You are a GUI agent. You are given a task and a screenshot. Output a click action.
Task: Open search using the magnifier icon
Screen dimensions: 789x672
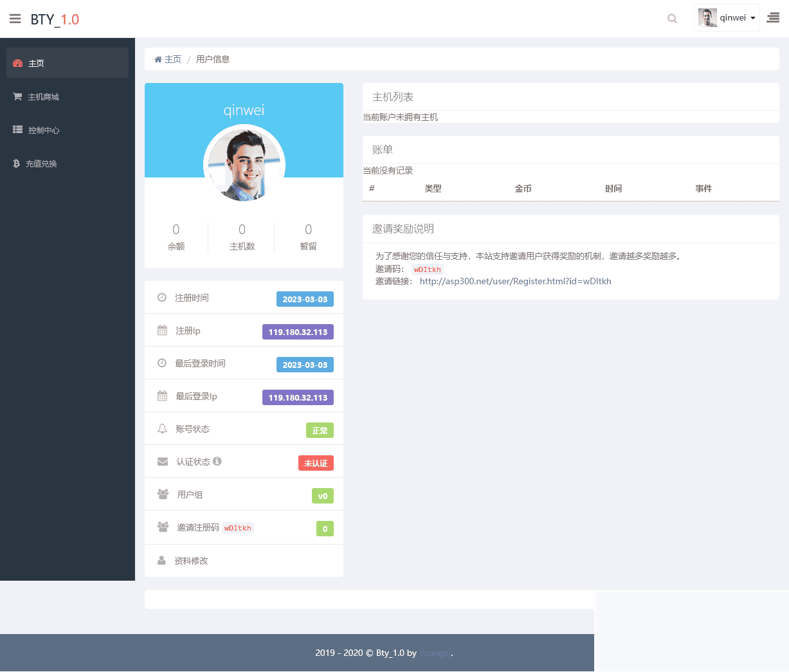pos(672,19)
